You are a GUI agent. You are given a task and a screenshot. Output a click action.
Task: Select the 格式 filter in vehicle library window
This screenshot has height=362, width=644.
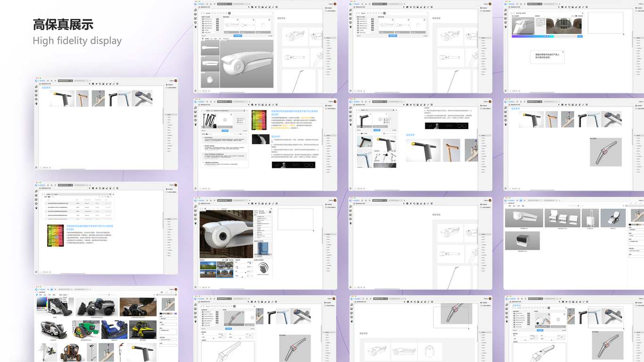(x=54, y=295)
